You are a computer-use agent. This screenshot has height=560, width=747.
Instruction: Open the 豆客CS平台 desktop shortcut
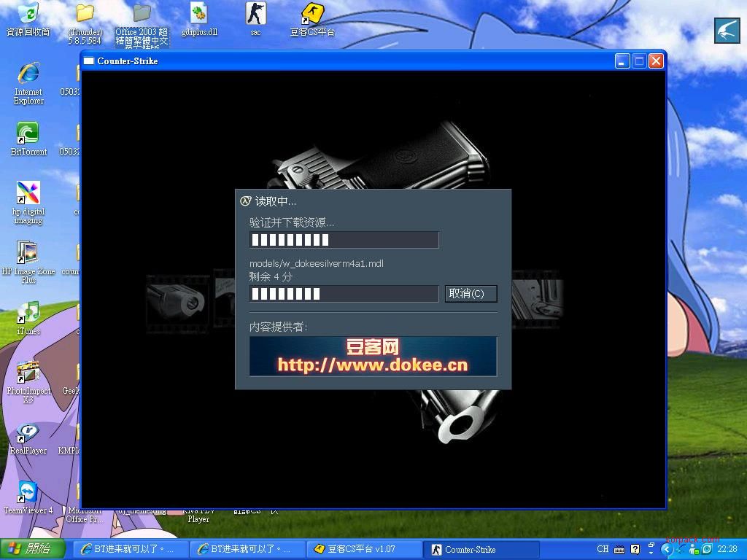pos(312,14)
